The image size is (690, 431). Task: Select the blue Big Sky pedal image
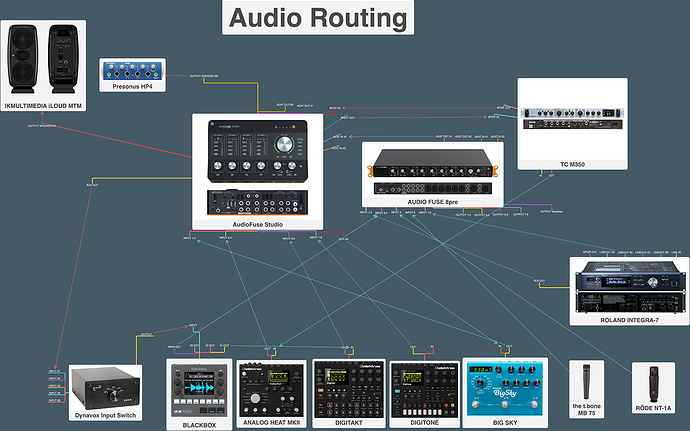(x=505, y=389)
